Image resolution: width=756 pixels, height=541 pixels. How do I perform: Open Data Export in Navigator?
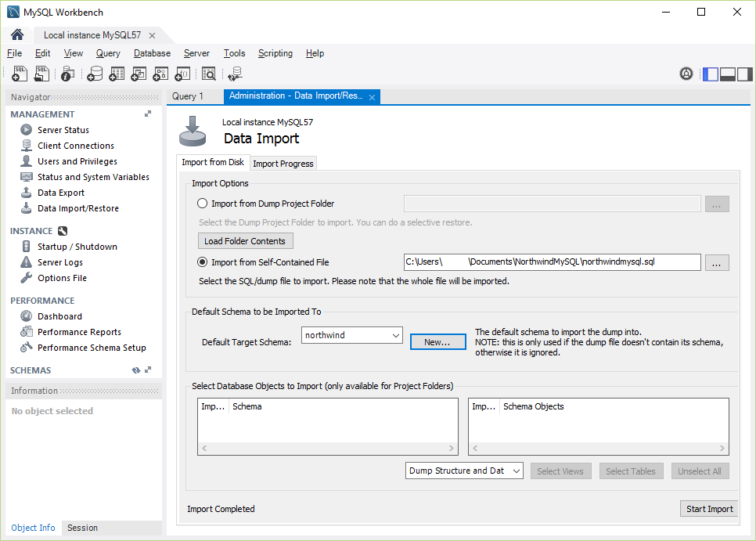[61, 193]
